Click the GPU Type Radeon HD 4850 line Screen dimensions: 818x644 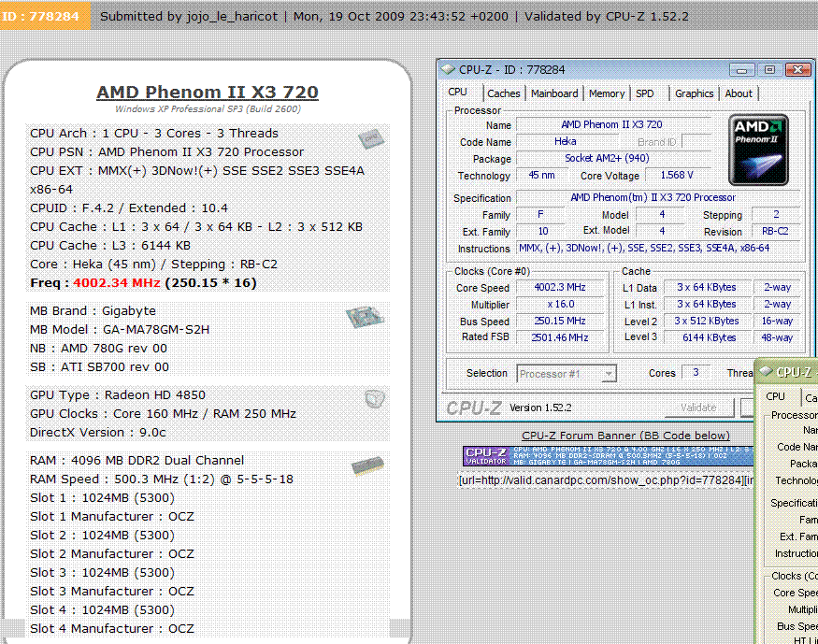point(118,394)
